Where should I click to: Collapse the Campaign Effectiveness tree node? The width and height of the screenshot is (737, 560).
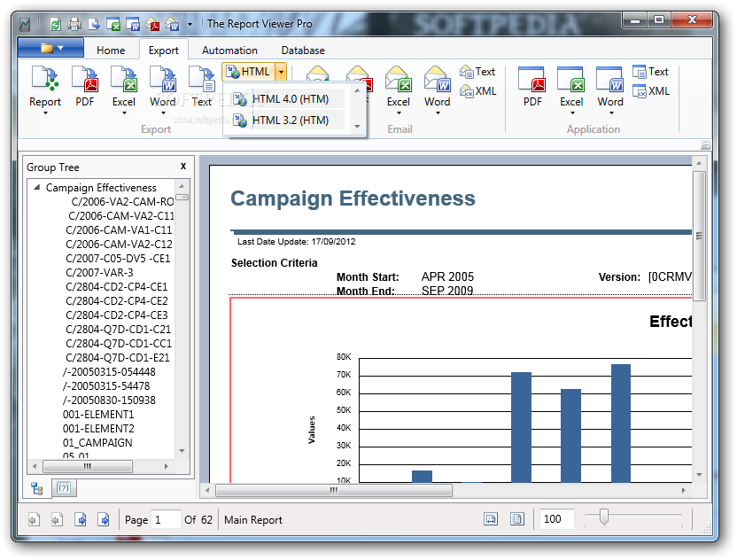36,188
